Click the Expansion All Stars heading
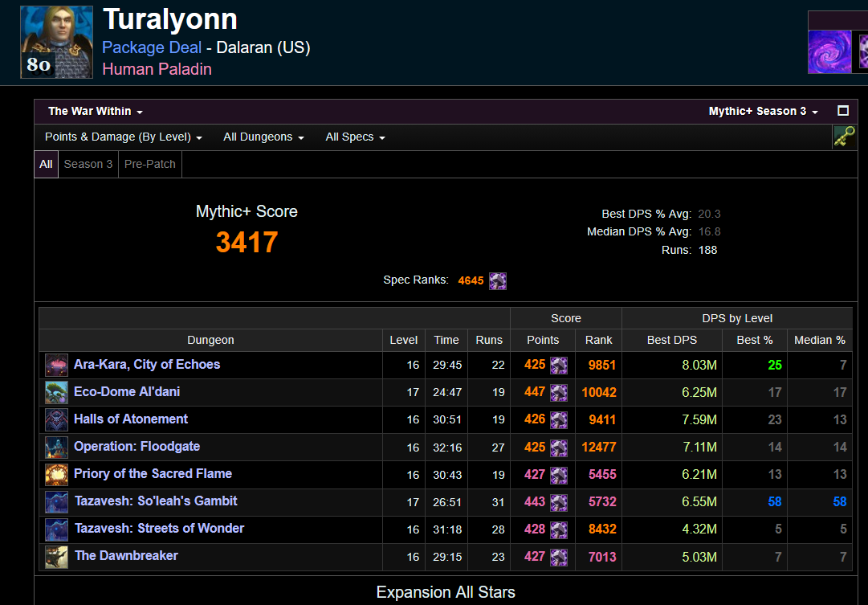The width and height of the screenshot is (868, 605). click(x=446, y=592)
